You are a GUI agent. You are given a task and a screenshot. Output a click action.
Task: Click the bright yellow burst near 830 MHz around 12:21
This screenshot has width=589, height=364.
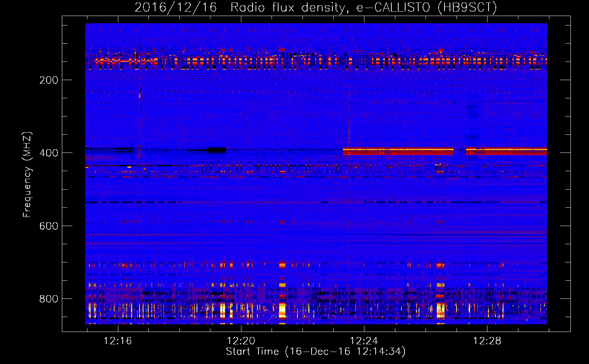pyautogui.click(x=282, y=310)
